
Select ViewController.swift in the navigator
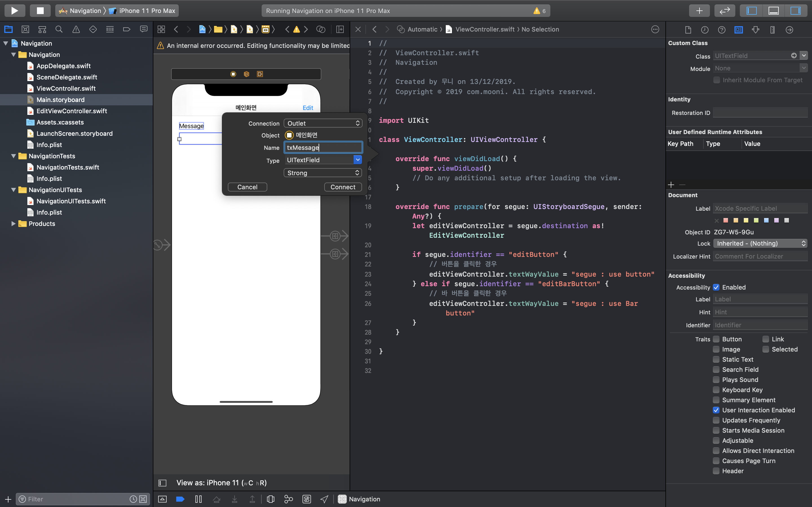point(66,88)
